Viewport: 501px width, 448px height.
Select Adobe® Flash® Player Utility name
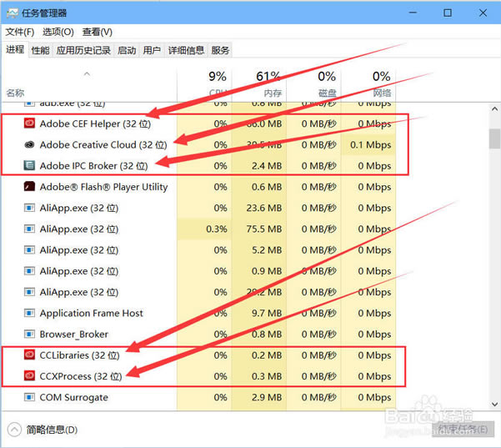[103, 187]
